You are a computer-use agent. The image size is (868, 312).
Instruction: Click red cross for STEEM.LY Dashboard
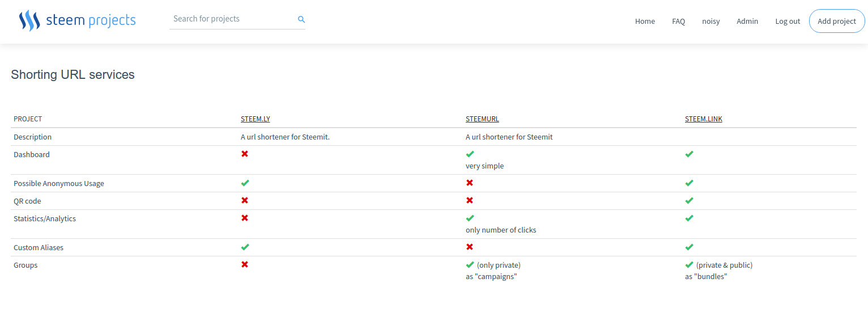[245, 154]
